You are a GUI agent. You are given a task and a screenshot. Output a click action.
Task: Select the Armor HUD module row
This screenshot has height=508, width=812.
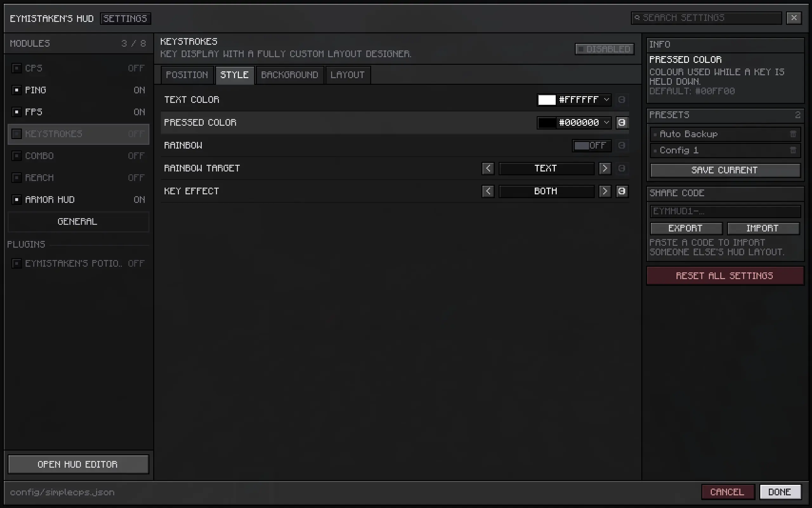click(x=78, y=200)
